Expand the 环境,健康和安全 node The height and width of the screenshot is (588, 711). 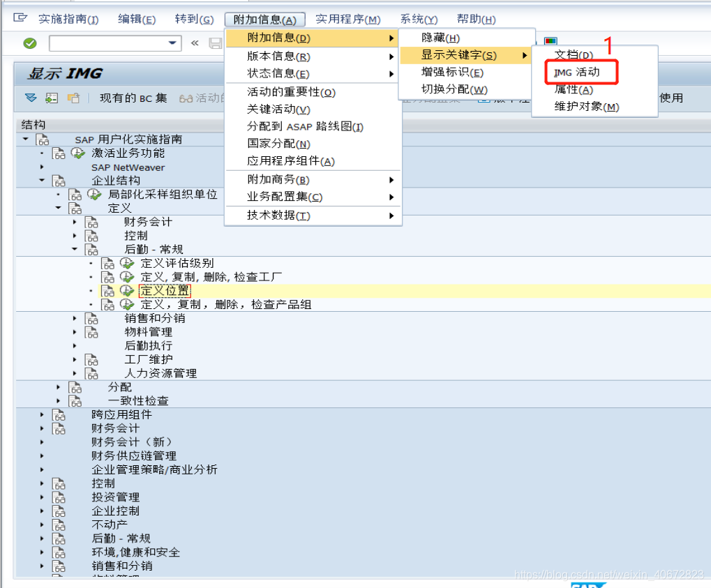(x=42, y=552)
